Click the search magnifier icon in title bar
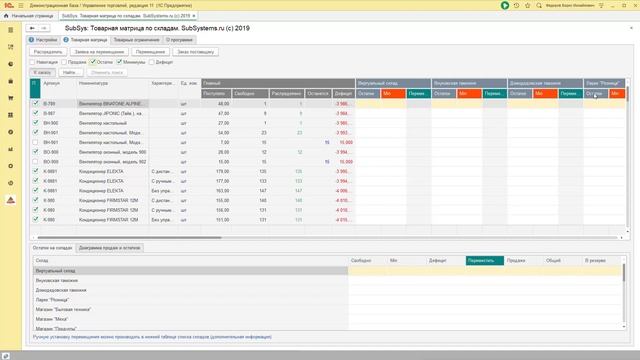 coord(539,5)
